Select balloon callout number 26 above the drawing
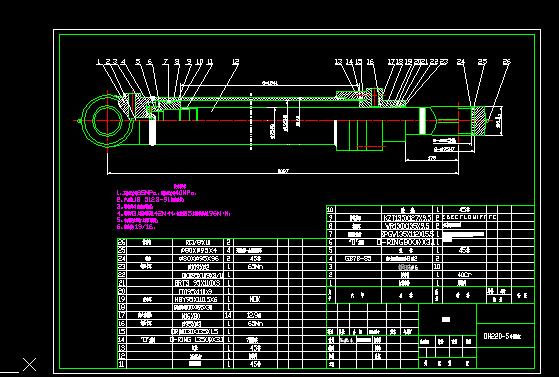This screenshot has width=559, height=377. pos(507,62)
